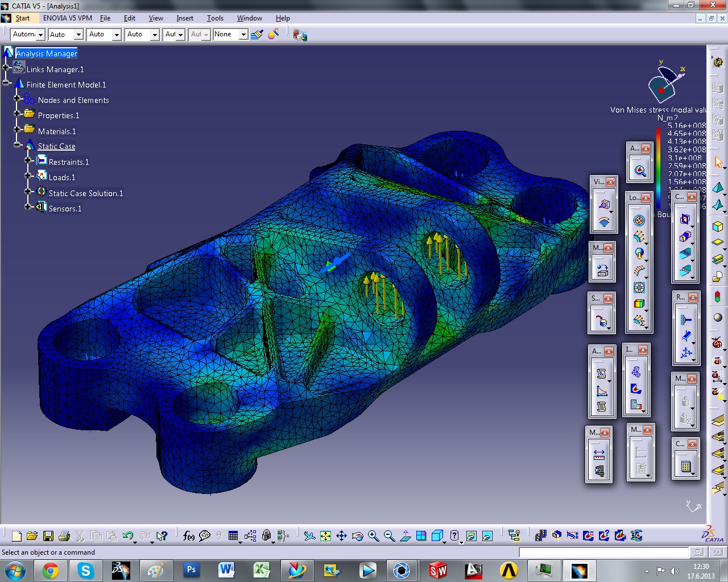Toggle Hide/Show for selected object
This screenshot has height=582, width=728.
coord(470,536)
